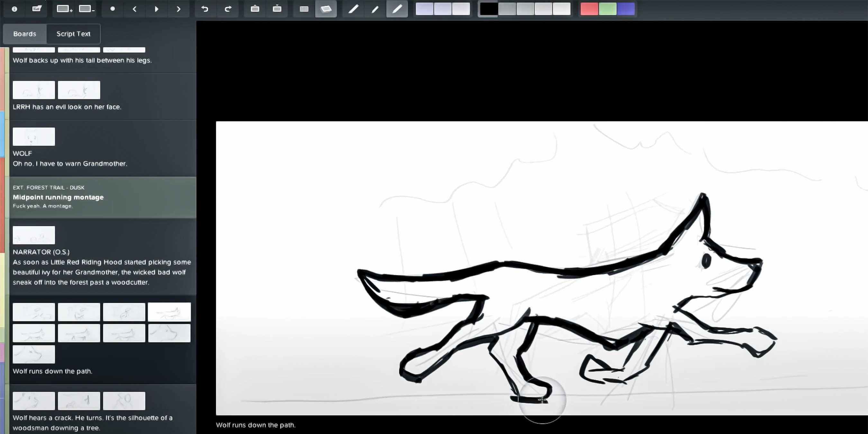Select the Midpoint running montage scene header

click(103, 197)
